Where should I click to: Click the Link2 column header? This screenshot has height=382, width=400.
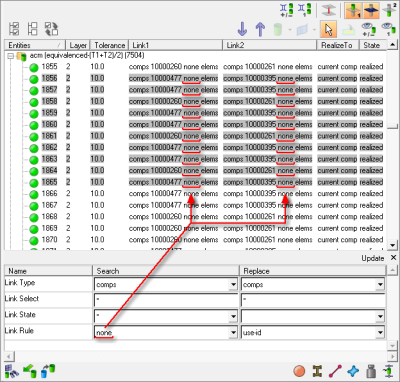[269, 45]
